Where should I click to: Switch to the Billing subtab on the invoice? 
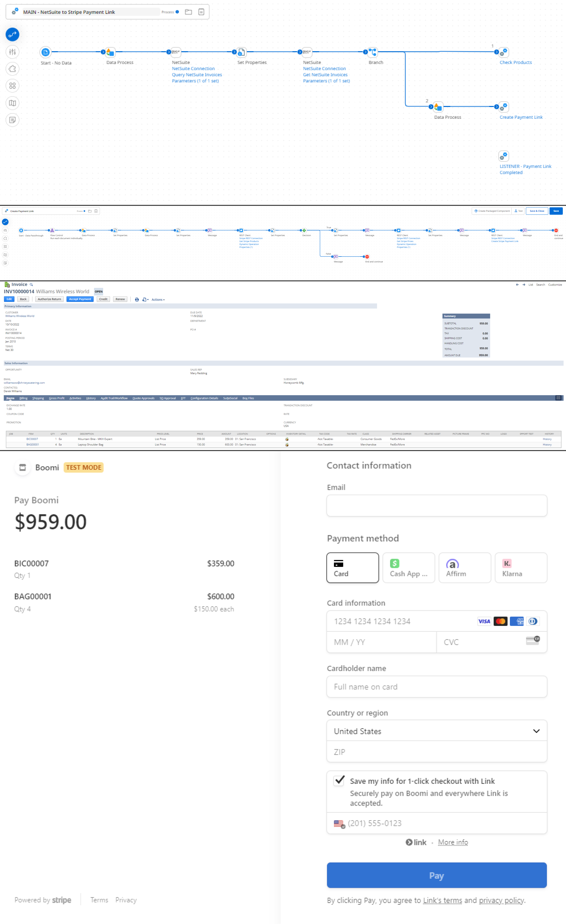(x=23, y=398)
